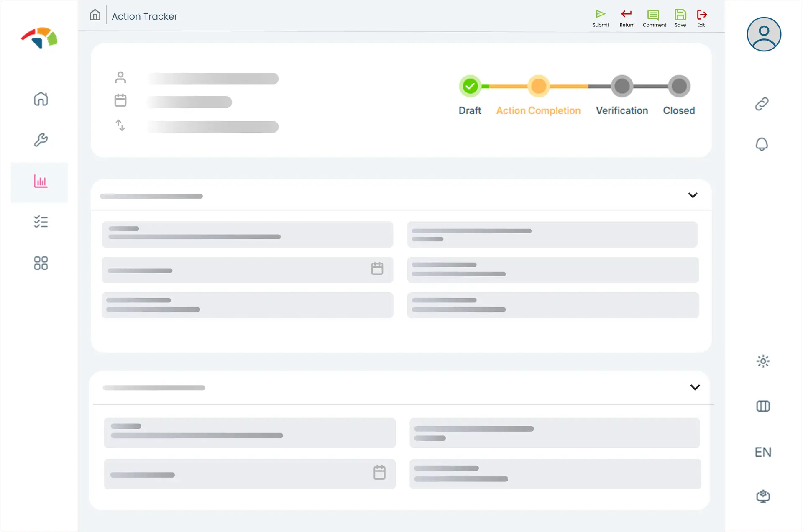Screen dimensions: 803x532
Task: Click the notification bell icon
Action: 762,144
